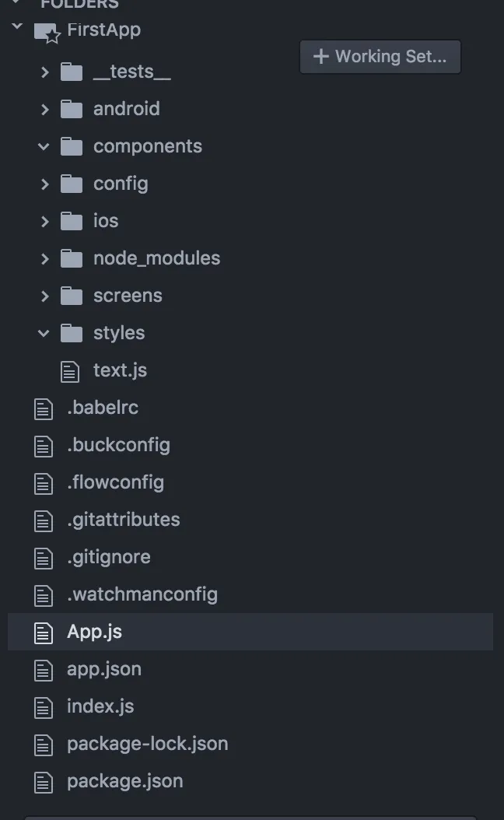Collapse the components folder chevron
Image resolution: width=504 pixels, height=820 pixels.
pyautogui.click(x=44, y=146)
